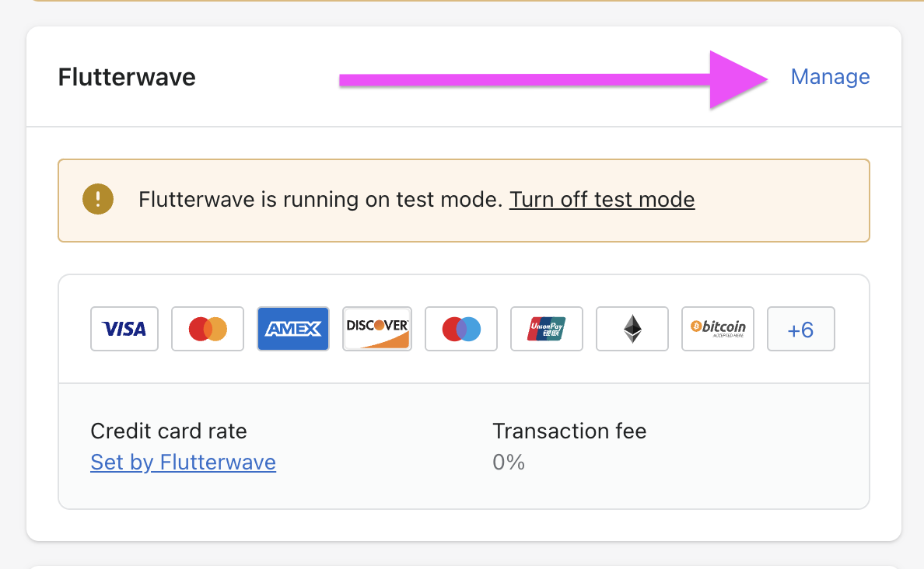Click the Transaction fee label
This screenshot has height=569, width=924.
pos(569,431)
